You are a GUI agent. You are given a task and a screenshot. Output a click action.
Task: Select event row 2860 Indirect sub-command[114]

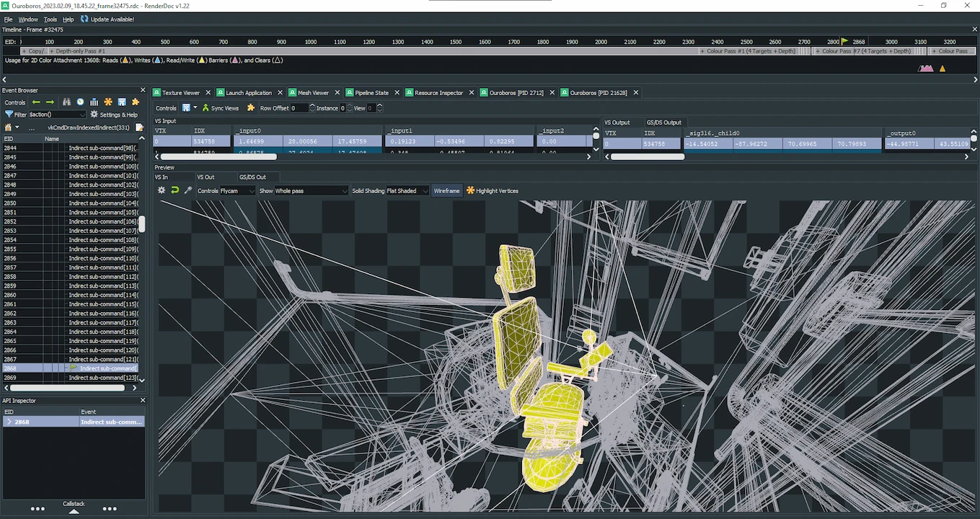[71, 296]
